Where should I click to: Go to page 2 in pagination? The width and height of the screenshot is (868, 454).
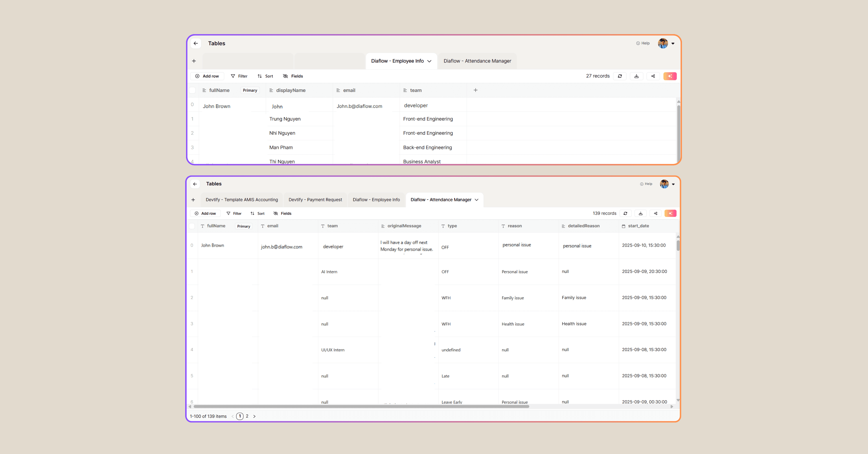click(247, 416)
